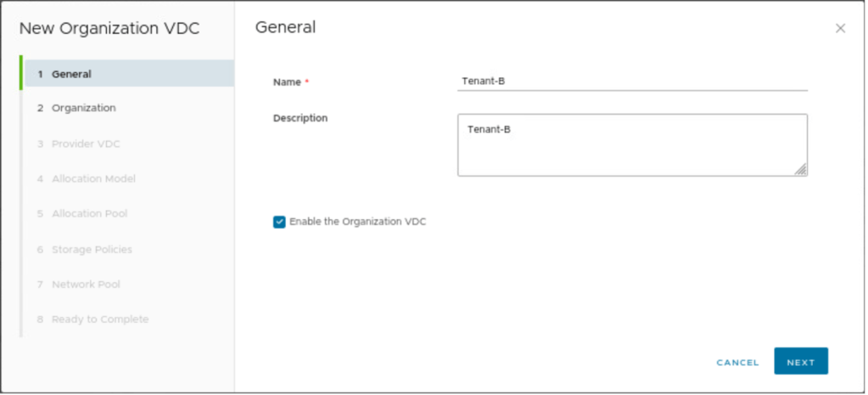
Task: Click inside the Description text area
Action: [x=631, y=145]
